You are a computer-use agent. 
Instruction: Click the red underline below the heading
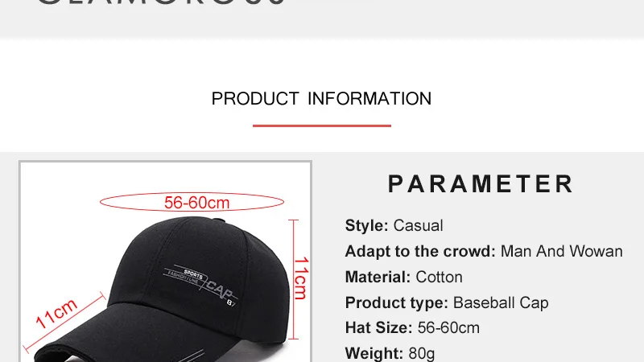(321, 125)
